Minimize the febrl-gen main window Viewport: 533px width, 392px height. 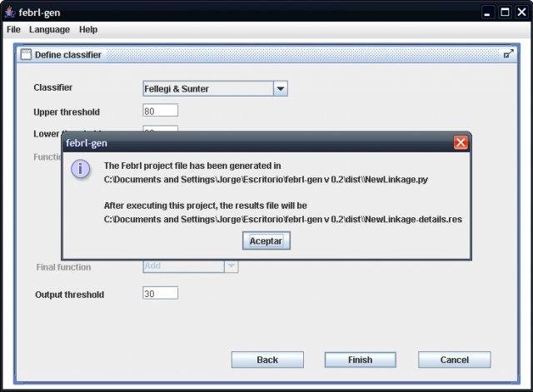point(487,12)
